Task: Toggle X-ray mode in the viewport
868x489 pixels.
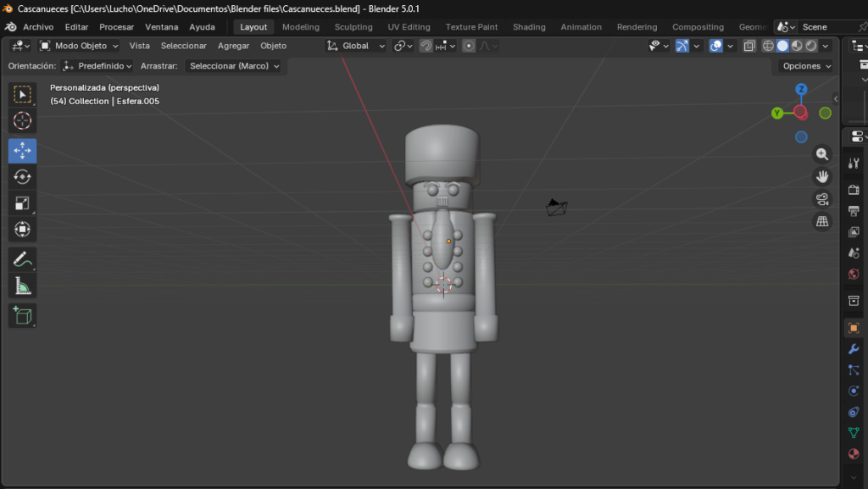Action: [749, 46]
